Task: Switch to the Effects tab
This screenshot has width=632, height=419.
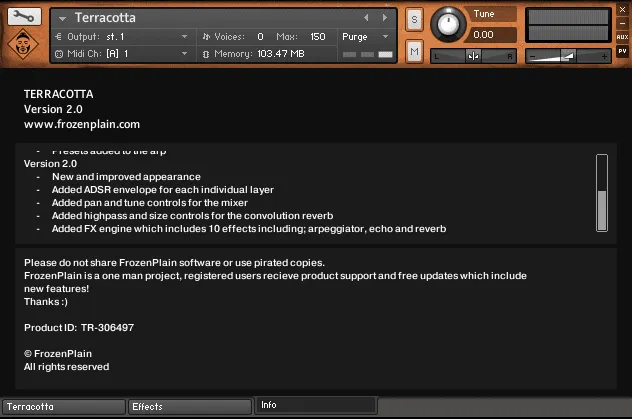Action: point(189,407)
